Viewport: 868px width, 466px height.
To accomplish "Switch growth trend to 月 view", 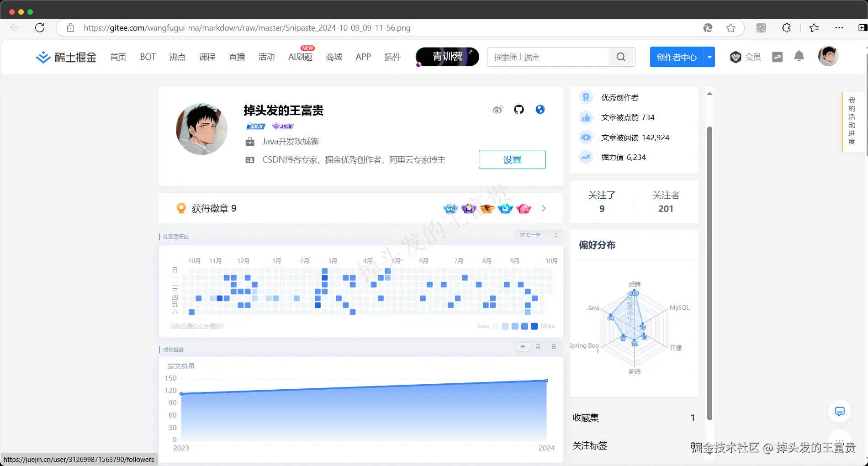I will pos(538,347).
